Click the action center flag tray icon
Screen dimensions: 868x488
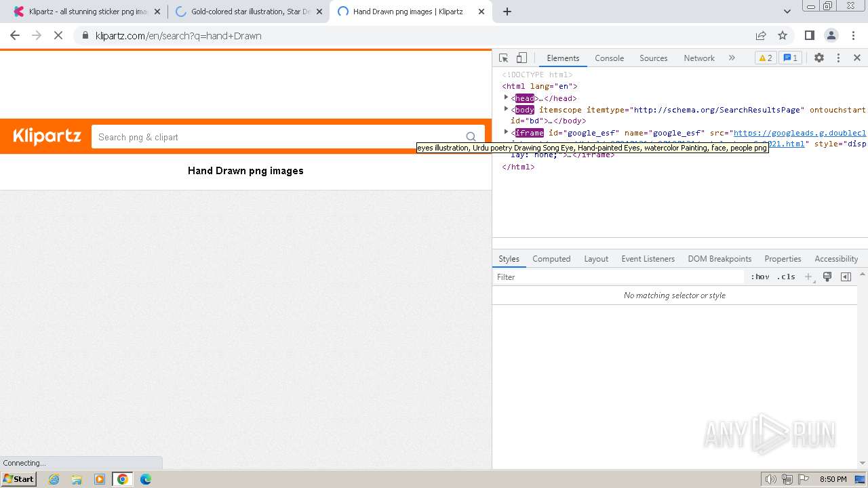point(803,479)
